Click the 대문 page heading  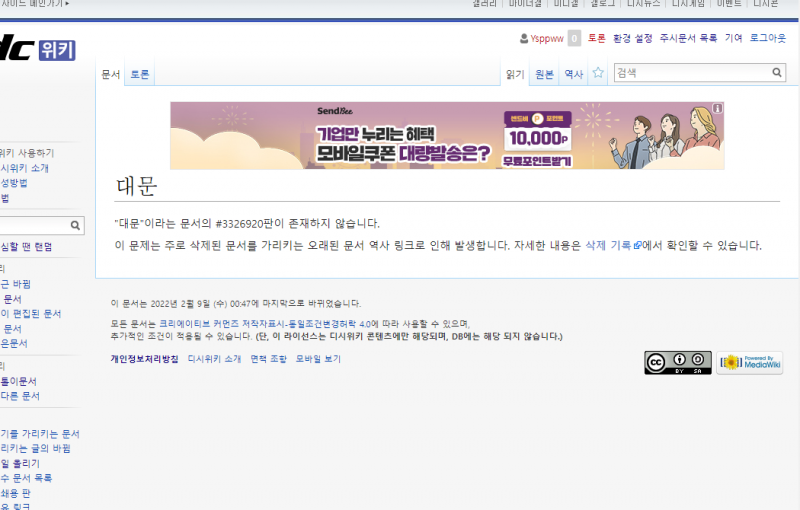[137, 186]
